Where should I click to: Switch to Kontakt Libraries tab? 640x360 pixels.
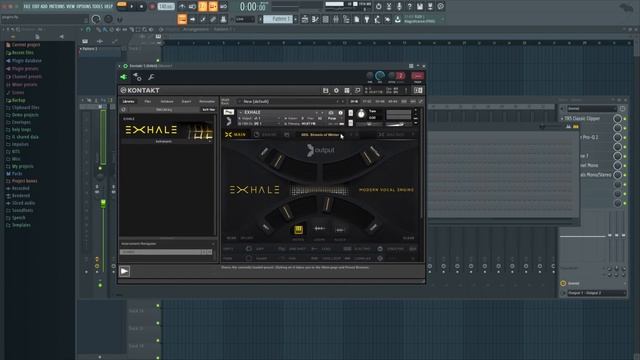pos(129,101)
